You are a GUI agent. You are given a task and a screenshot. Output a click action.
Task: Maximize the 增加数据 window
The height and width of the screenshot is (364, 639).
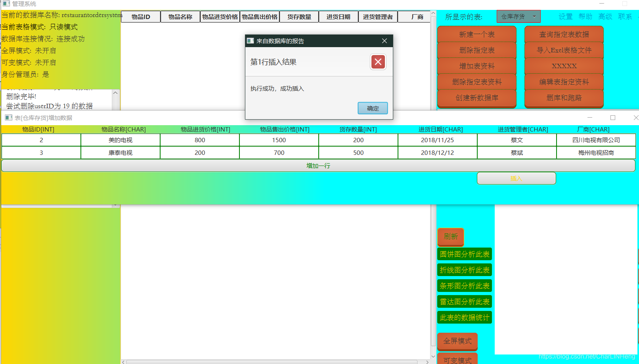(613, 118)
